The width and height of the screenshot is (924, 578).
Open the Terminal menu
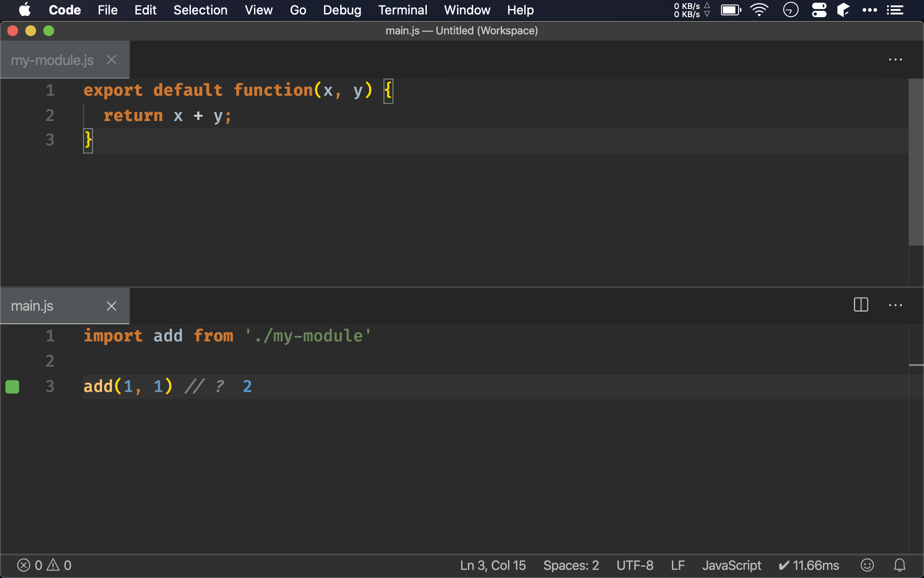pos(402,10)
